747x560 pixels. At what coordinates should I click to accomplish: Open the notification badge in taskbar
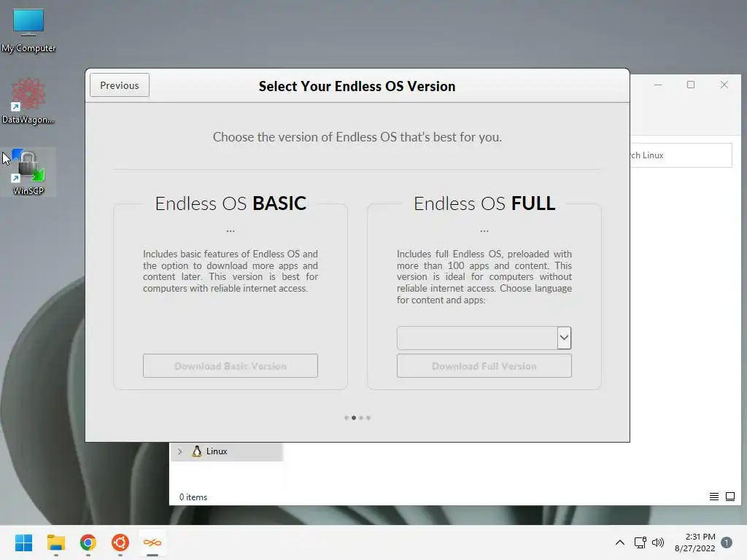pos(727,542)
